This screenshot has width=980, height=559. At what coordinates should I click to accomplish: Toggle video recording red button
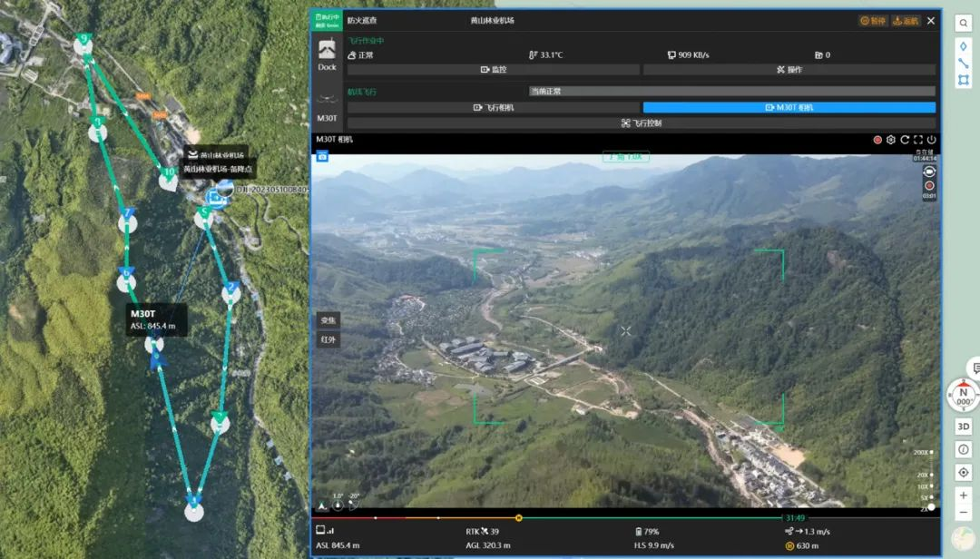929,186
